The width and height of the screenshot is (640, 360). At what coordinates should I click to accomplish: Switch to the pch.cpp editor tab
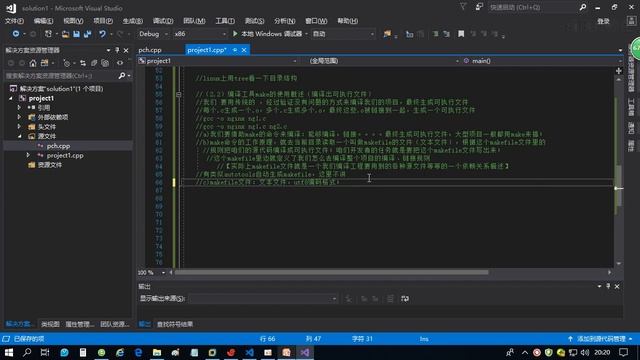click(150, 50)
